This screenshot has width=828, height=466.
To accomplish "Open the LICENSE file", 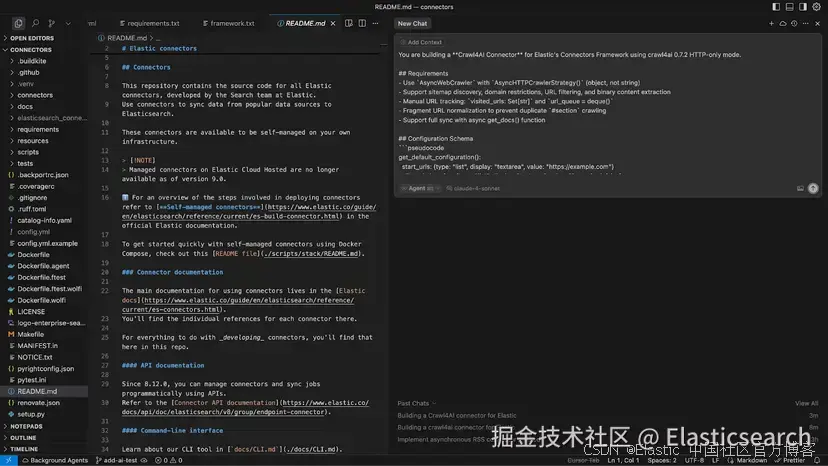I will 44,311.
